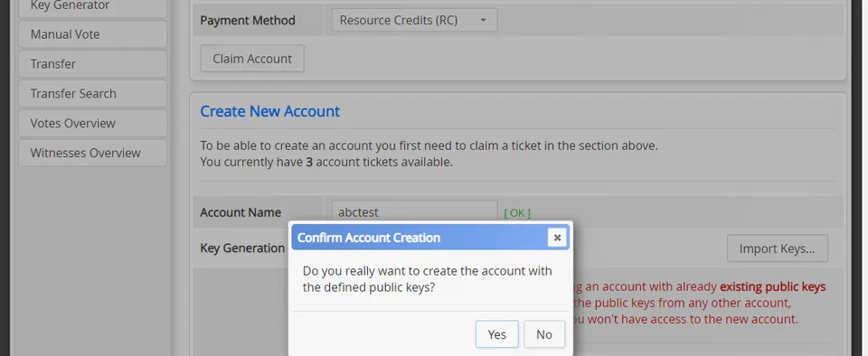This screenshot has width=868, height=356.
Task: Click the Import Keys button
Action: click(x=778, y=248)
